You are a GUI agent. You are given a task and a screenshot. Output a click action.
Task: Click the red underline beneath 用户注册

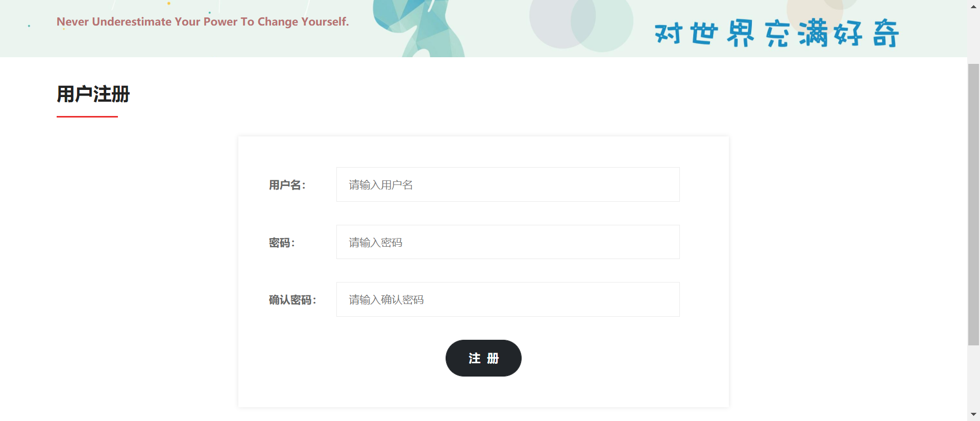pyautogui.click(x=87, y=116)
